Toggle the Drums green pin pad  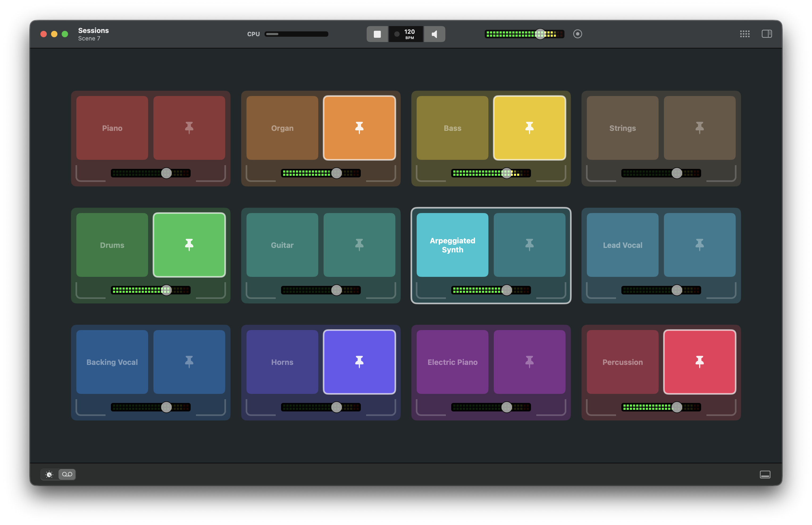click(x=189, y=245)
